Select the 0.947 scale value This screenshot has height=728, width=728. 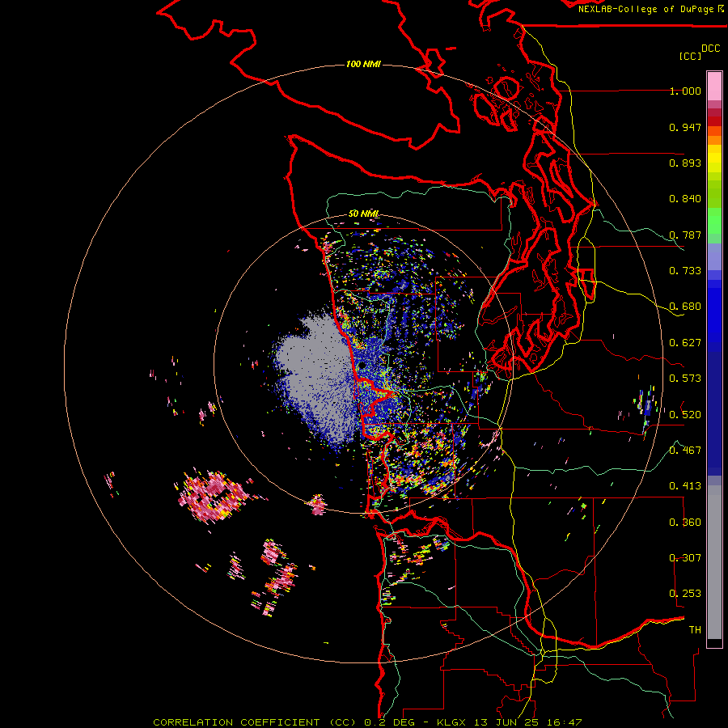[x=685, y=127]
